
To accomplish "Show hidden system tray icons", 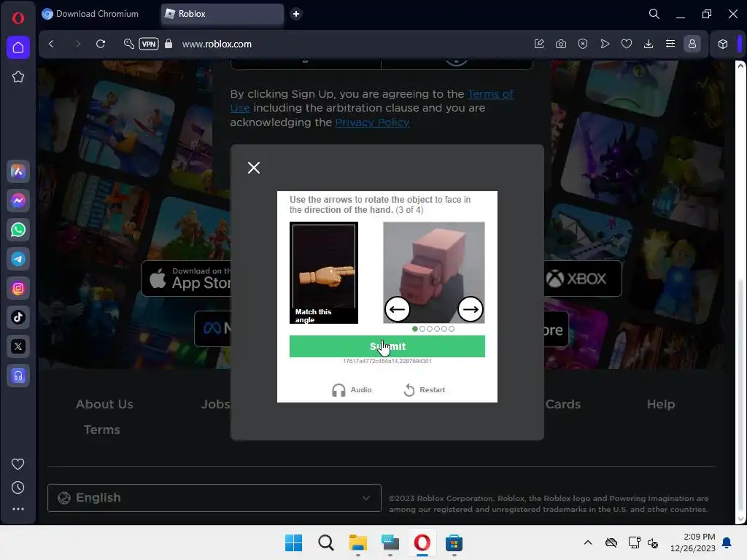I will pos(588,542).
